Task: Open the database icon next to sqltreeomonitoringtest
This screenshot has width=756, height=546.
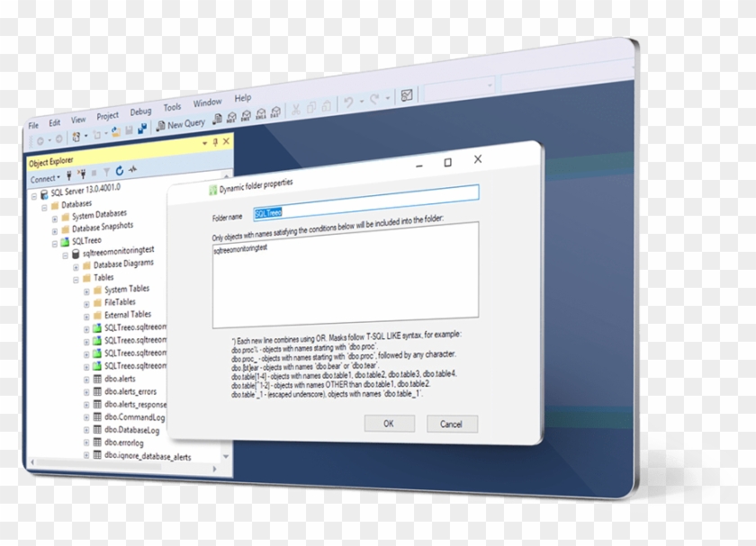Action: pyautogui.click(x=73, y=253)
